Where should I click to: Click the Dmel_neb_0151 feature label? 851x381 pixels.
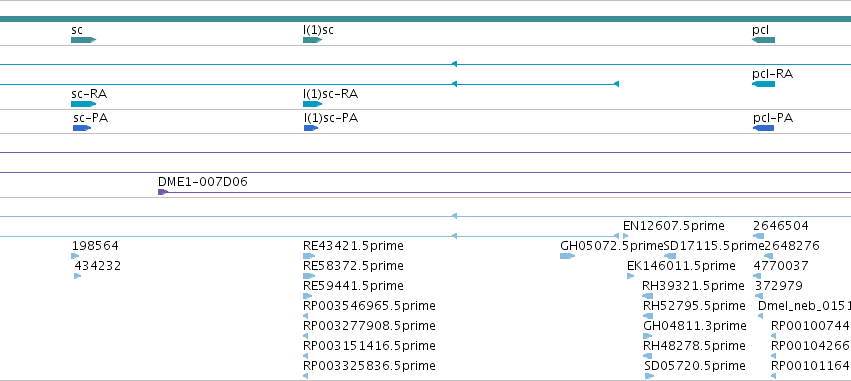click(x=804, y=306)
